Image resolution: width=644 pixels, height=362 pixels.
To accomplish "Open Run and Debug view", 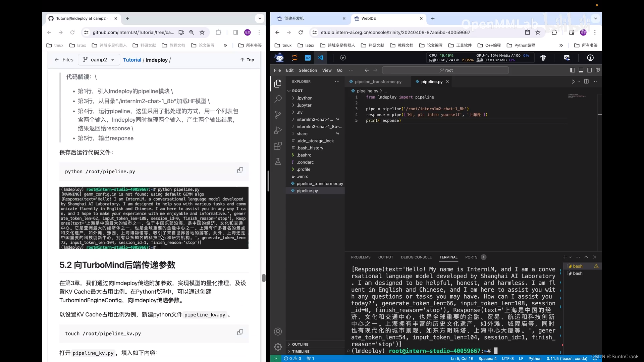I will [278, 130].
